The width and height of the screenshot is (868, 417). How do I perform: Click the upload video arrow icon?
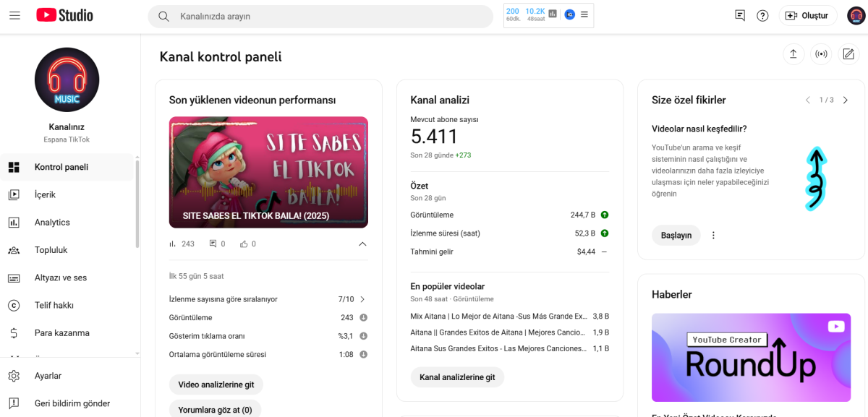(x=793, y=54)
